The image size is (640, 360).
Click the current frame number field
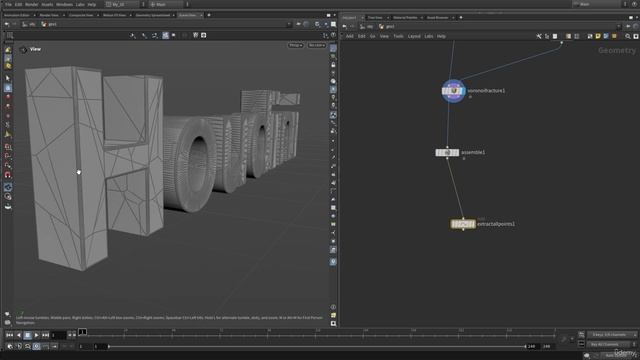pos(58,335)
